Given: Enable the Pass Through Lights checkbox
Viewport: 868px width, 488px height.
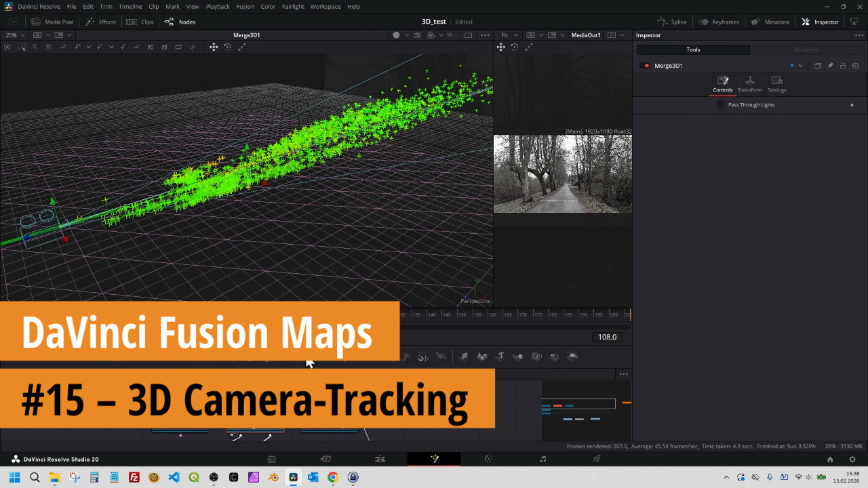Looking at the screenshot, I should point(720,105).
